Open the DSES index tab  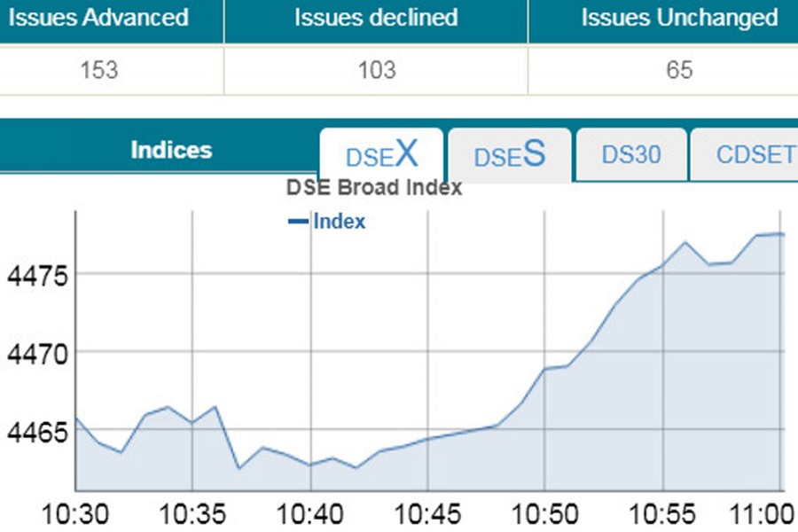pos(509,154)
